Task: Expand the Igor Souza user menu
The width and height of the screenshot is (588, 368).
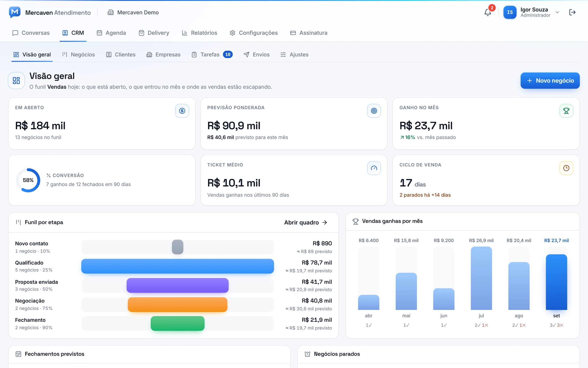Action: [557, 12]
